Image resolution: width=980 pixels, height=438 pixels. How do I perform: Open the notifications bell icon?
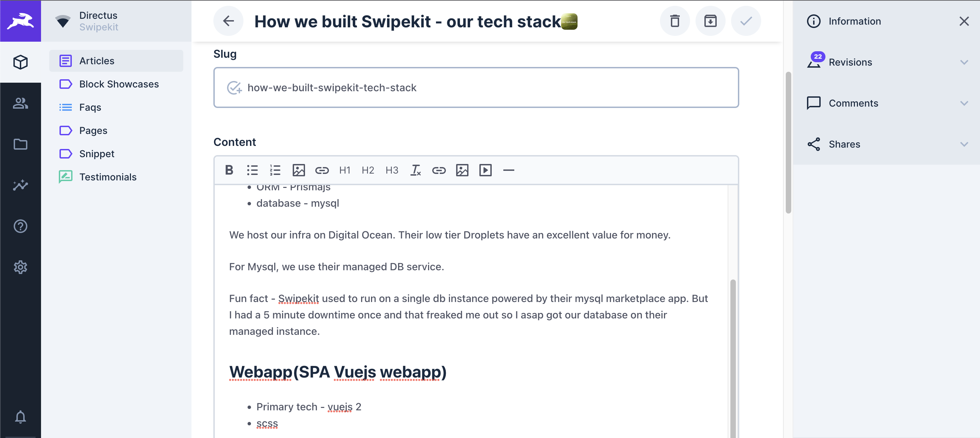(x=21, y=417)
